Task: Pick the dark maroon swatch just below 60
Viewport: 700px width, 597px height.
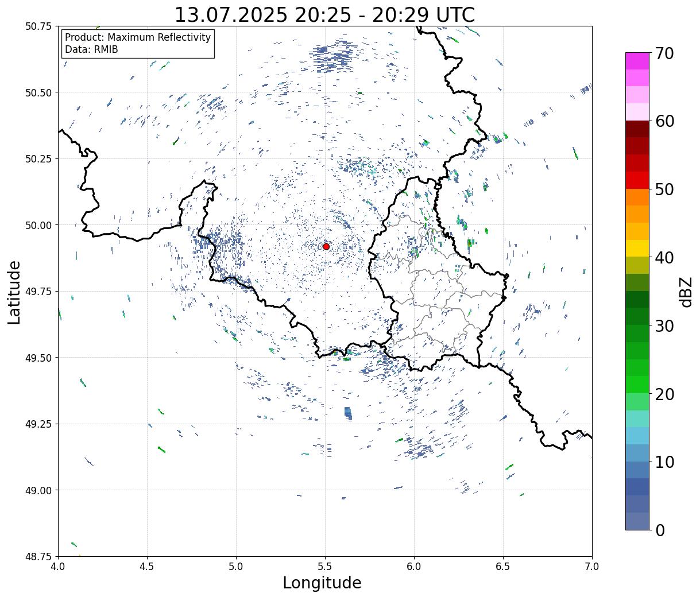Action: [637, 129]
